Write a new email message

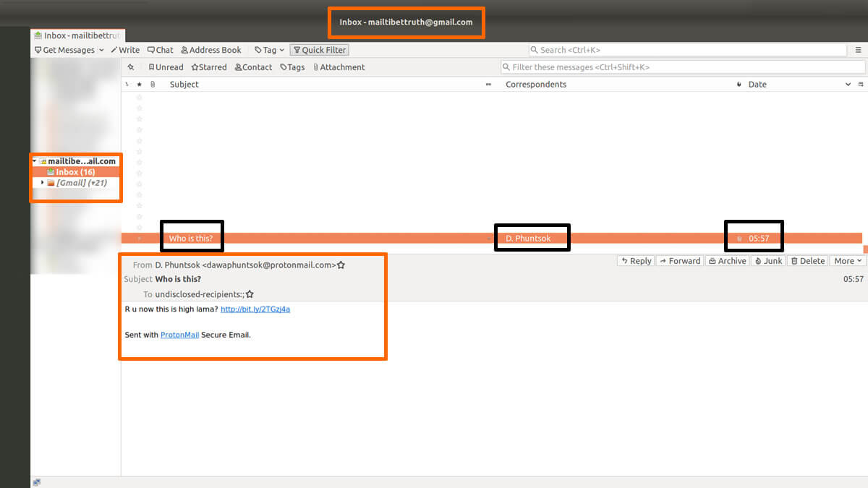tap(125, 50)
